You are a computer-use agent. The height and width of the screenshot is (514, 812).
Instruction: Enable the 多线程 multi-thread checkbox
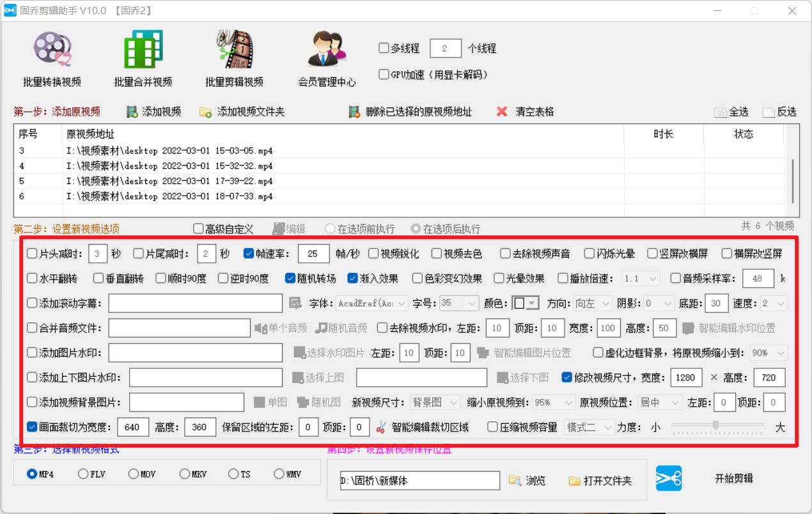click(382, 48)
